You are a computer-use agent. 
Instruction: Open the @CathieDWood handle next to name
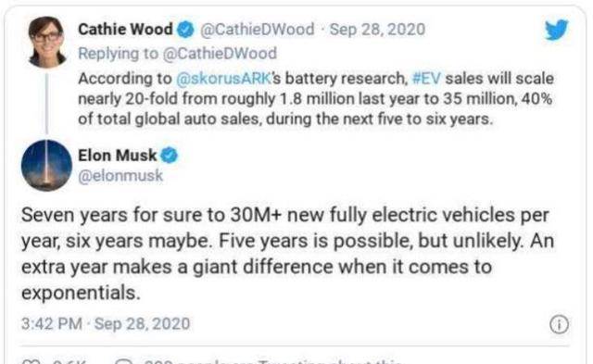[x=258, y=30]
